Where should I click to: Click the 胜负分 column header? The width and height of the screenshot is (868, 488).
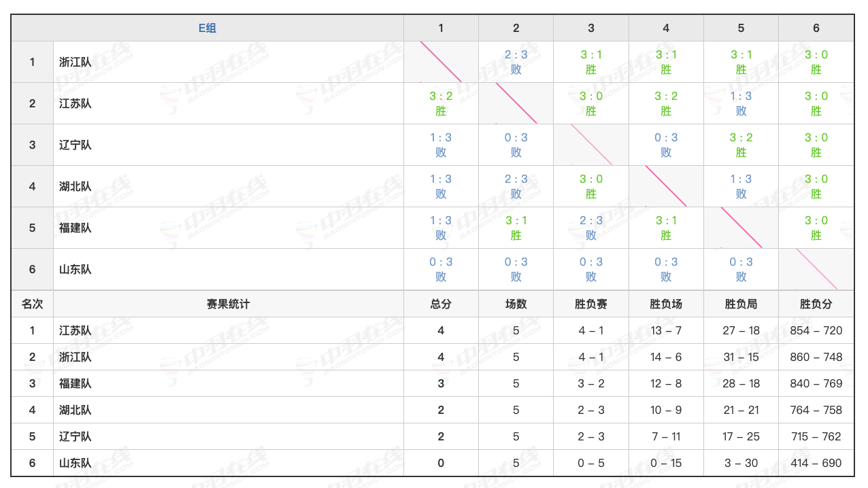[816, 304]
